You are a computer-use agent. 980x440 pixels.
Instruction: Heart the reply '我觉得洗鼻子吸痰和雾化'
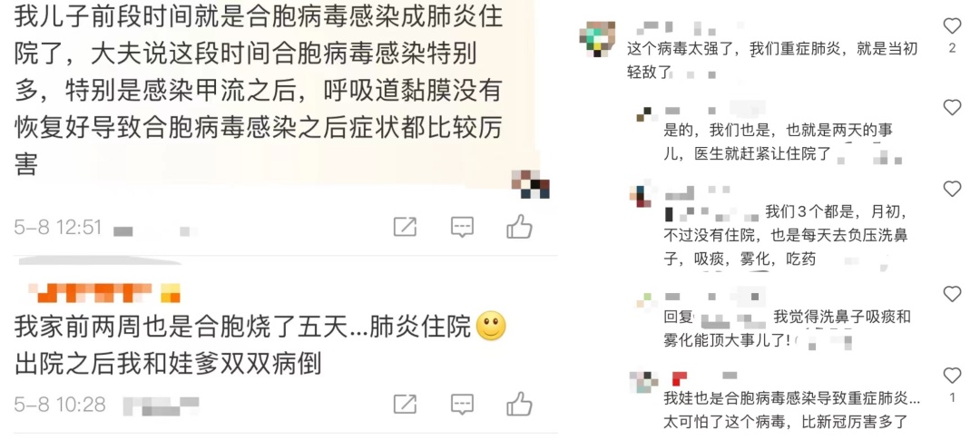point(952,294)
